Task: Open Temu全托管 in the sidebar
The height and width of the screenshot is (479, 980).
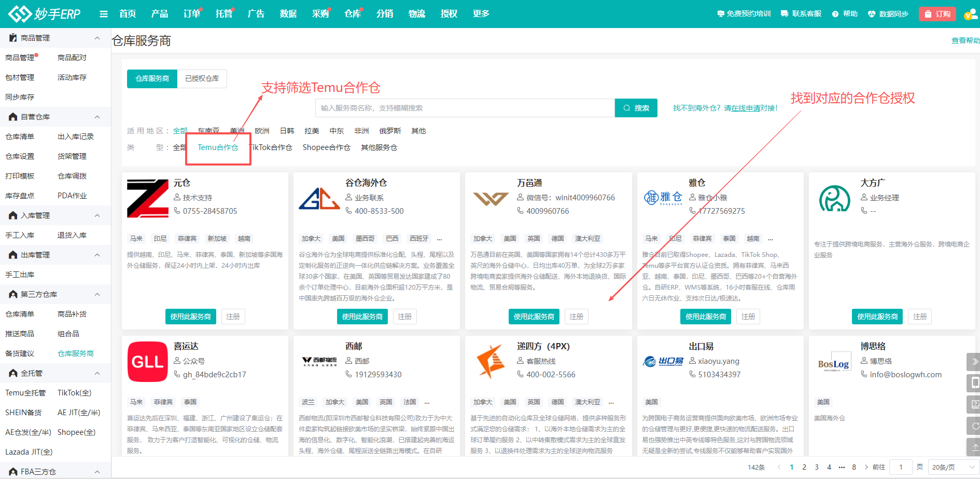Action: pos(25,393)
